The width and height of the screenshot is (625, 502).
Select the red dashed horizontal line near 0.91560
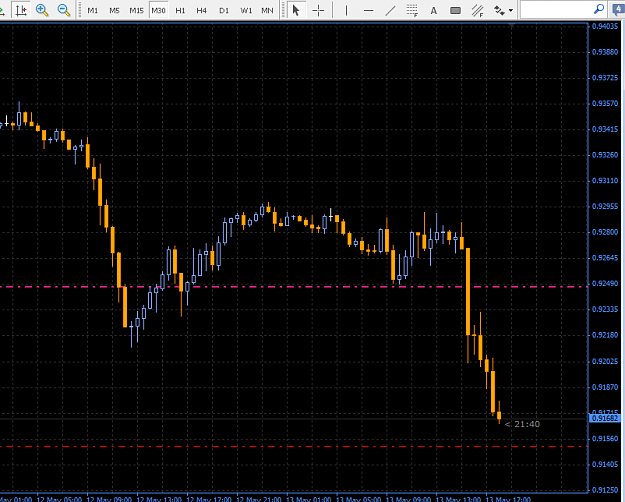click(294, 447)
